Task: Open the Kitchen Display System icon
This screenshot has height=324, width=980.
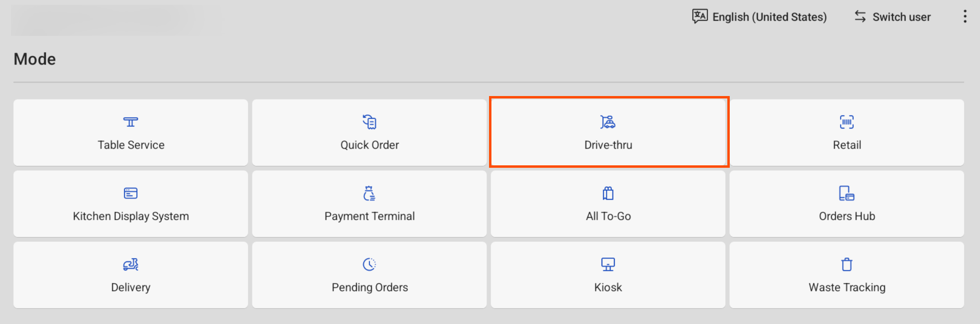Action: pyautogui.click(x=131, y=193)
